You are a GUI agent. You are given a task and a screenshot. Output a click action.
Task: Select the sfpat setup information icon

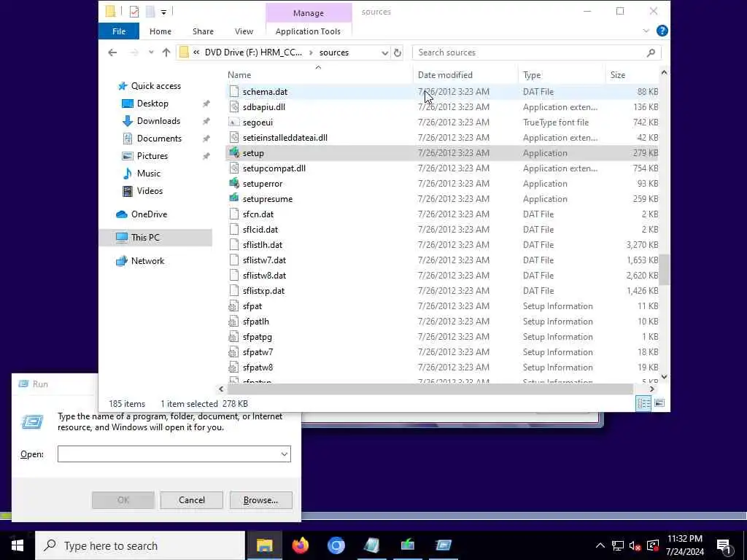[234, 306]
